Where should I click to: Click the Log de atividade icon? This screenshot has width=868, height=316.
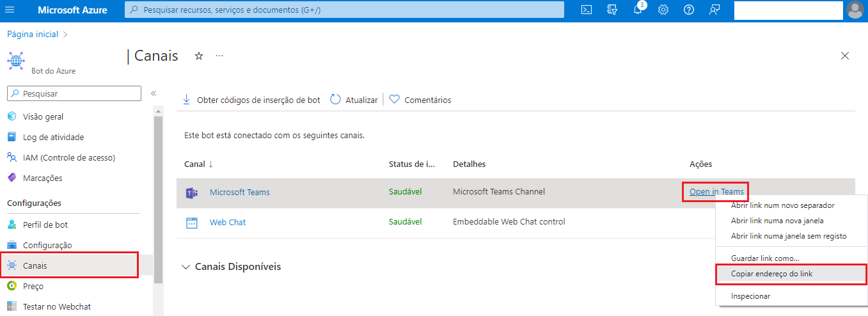pyautogui.click(x=12, y=137)
